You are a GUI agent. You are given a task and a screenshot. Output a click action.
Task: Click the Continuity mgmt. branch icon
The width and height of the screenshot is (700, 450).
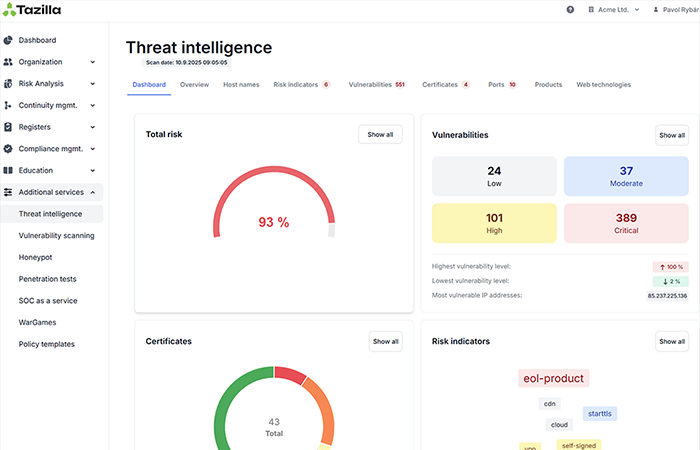click(8, 105)
